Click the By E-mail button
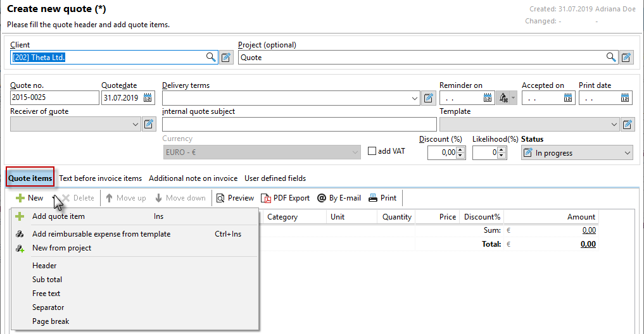 [x=339, y=198]
